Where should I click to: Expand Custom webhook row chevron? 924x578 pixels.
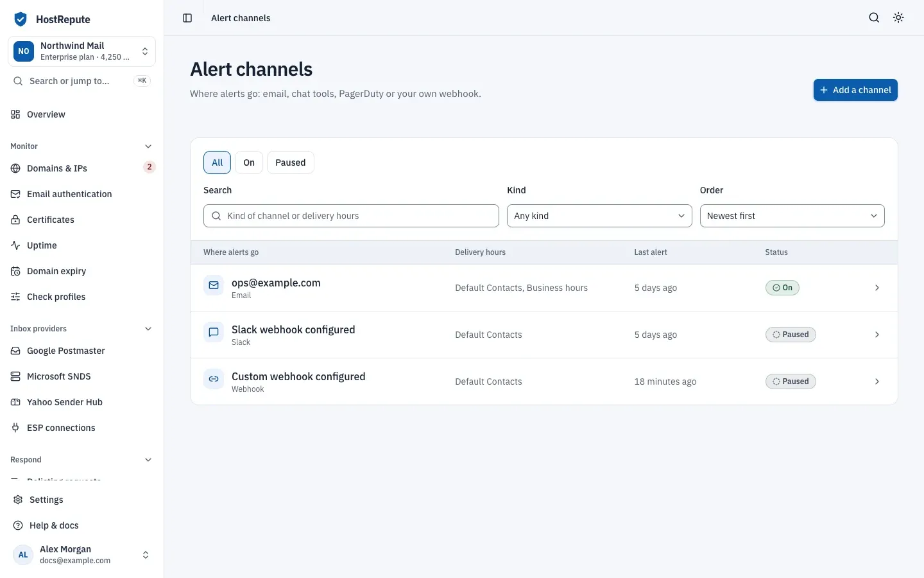tap(877, 381)
